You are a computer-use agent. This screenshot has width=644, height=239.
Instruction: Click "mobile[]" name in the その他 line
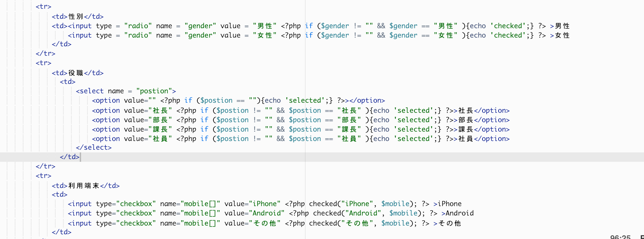click(x=200, y=223)
